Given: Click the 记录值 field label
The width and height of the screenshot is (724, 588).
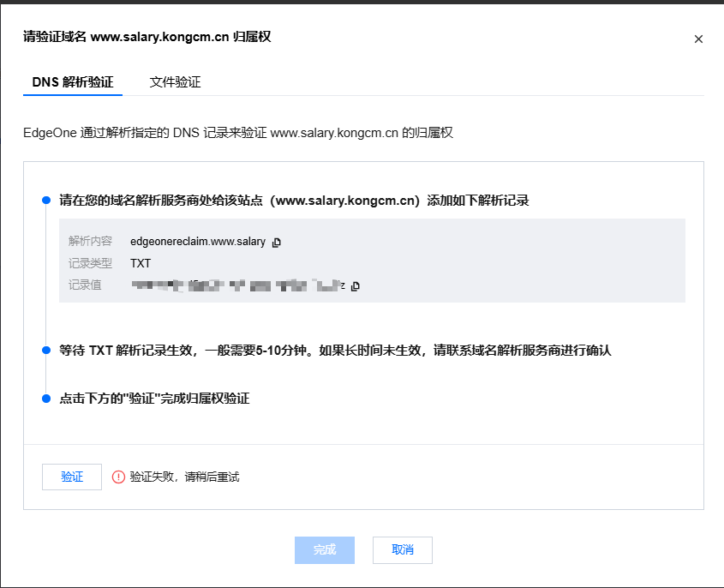Looking at the screenshot, I should (x=85, y=285).
